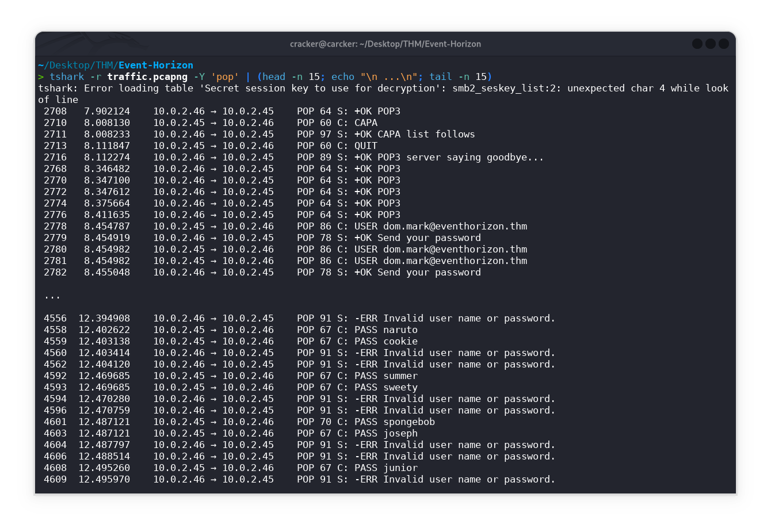Maximize the terminal window

711,44
